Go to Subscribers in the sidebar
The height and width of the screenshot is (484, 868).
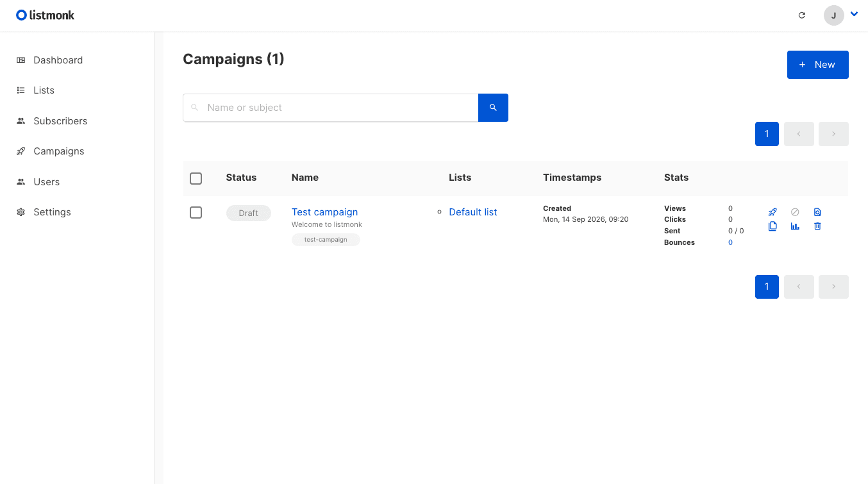(x=60, y=121)
